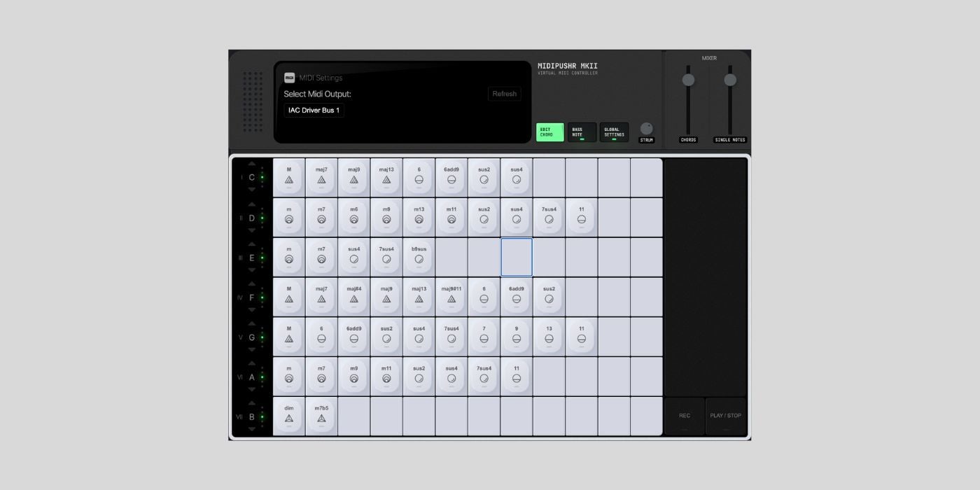Viewport: 980px width, 490px height.
Task: Enable the Bass Note toggle
Action: point(582,132)
